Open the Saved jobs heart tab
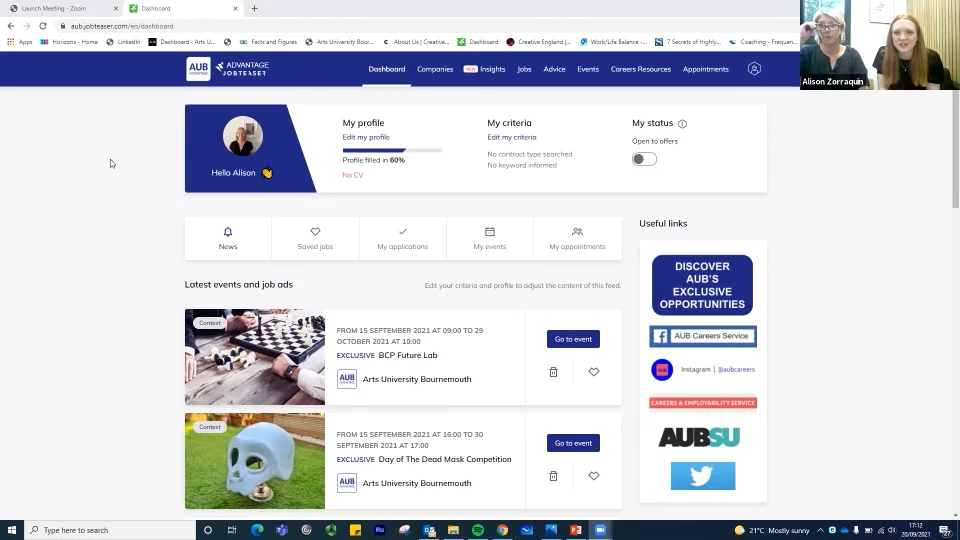 point(315,238)
